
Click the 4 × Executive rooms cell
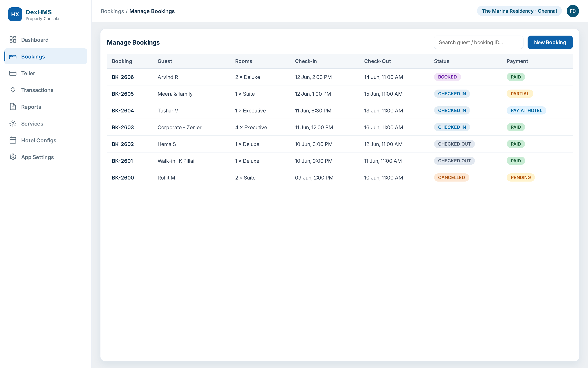tap(251, 128)
